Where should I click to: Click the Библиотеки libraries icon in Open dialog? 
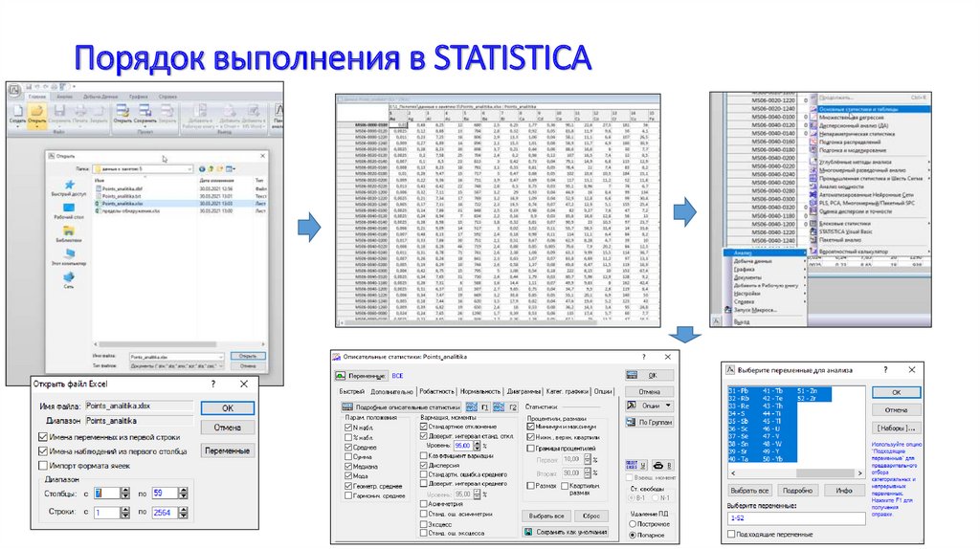[69, 231]
